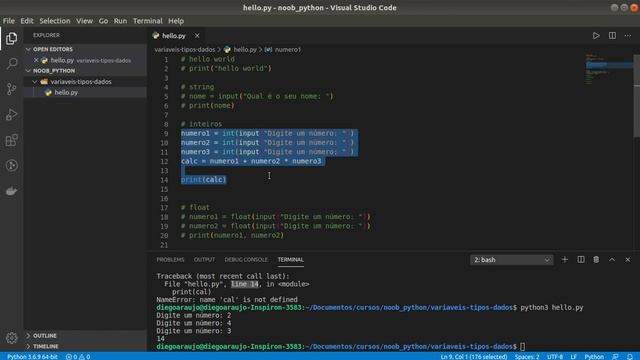Change language mode from Python
Image resolution: width=640 pixels, height=360 pixels.
point(594,357)
